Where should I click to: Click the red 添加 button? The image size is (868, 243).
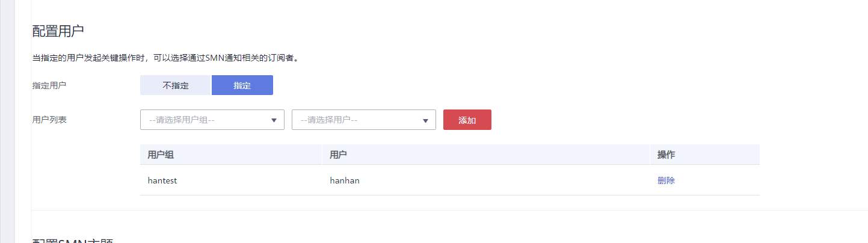(467, 120)
